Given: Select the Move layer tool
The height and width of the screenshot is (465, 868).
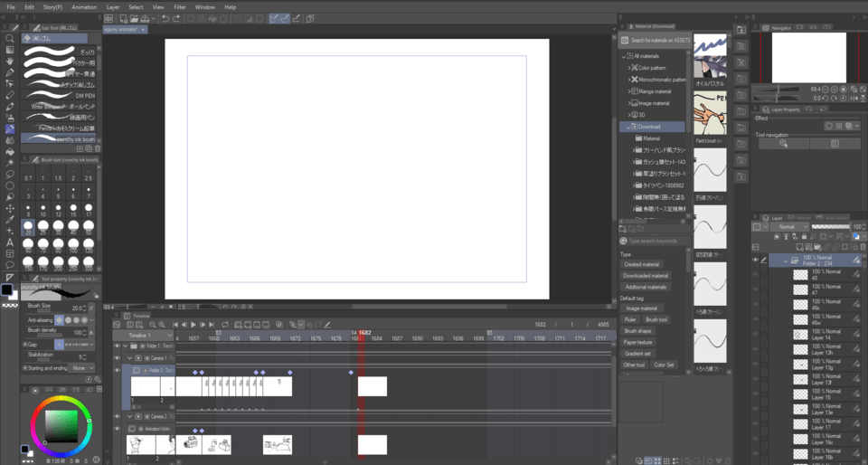Looking at the screenshot, I should point(9,208).
